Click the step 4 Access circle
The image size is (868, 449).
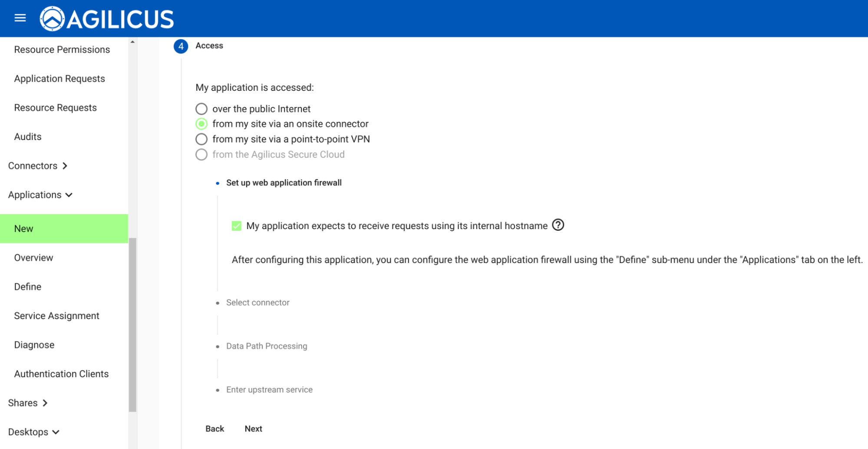point(181,46)
